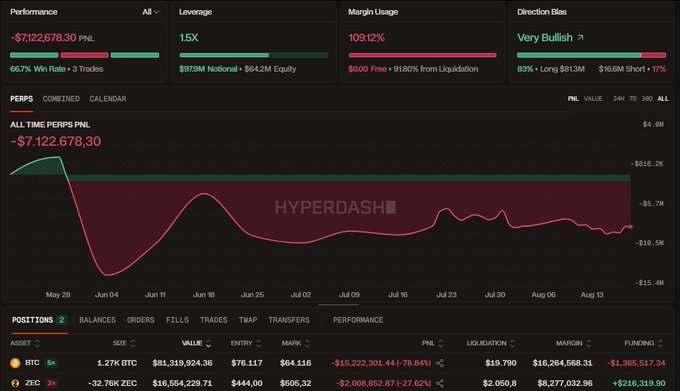
Task: Click the $97.9M Notional text
Action: pyautogui.click(x=208, y=69)
